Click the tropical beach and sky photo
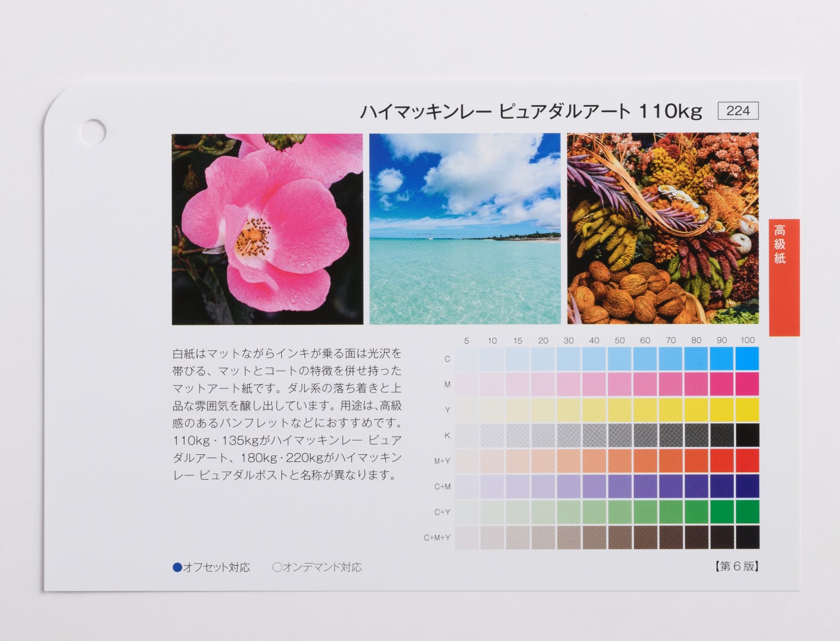 point(465,229)
